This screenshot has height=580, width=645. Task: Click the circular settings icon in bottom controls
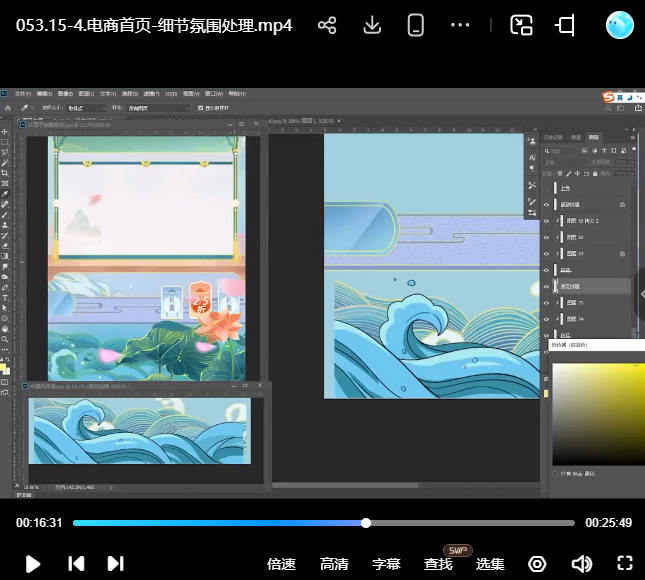point(537,564)
